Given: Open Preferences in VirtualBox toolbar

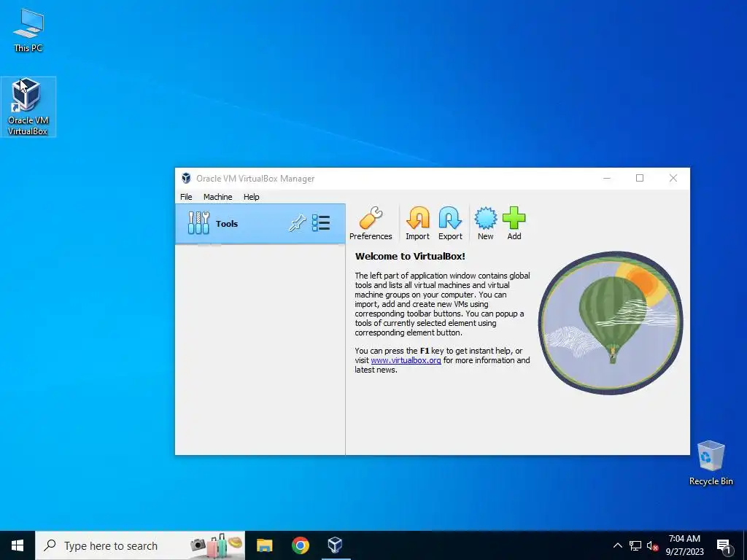Looking at the screenshot, I should [371, 223].
